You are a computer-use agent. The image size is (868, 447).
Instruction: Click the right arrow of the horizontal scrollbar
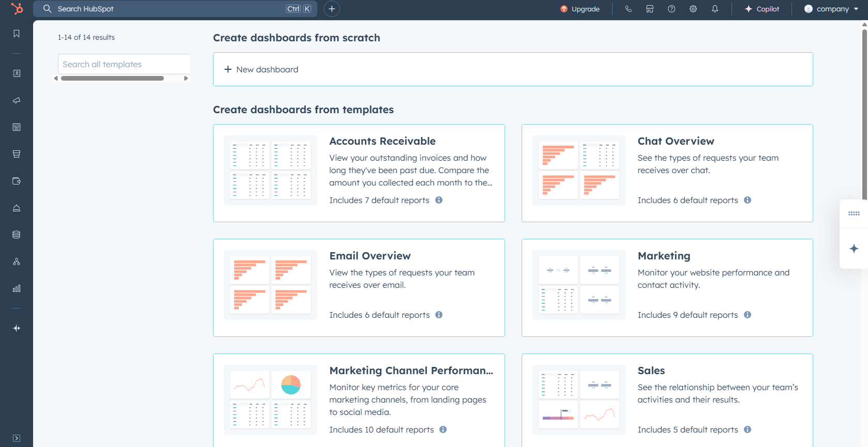(186, 79)
